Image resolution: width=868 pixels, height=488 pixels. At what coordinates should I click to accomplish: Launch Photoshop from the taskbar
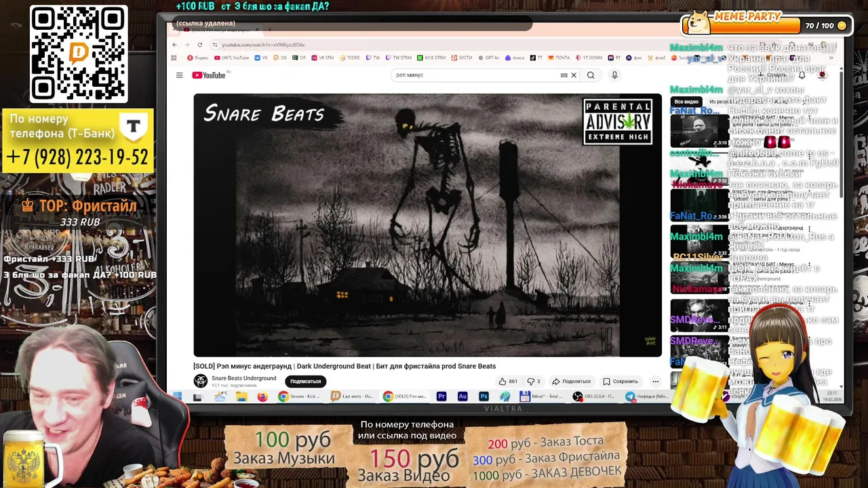[x=484, y=396]
